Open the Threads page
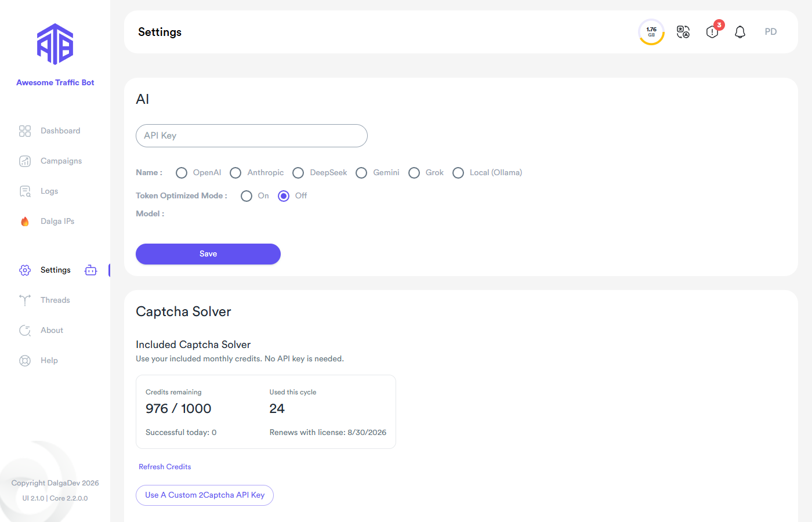The height and width of the screenshot is (522, 812). coord(55,300)
